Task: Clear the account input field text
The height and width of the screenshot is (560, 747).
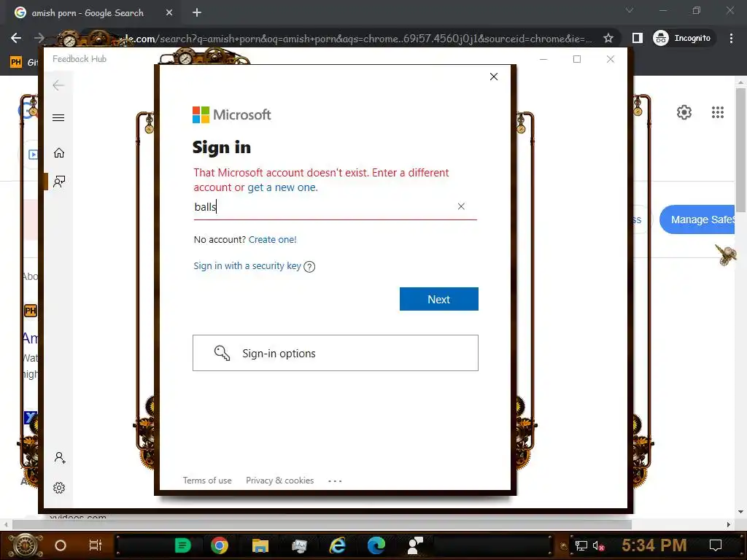Action: click(461, 206)
